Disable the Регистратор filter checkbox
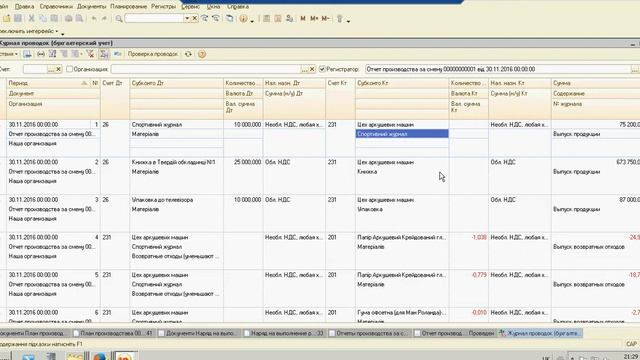640x360 pixels. (x=322, y=69)
